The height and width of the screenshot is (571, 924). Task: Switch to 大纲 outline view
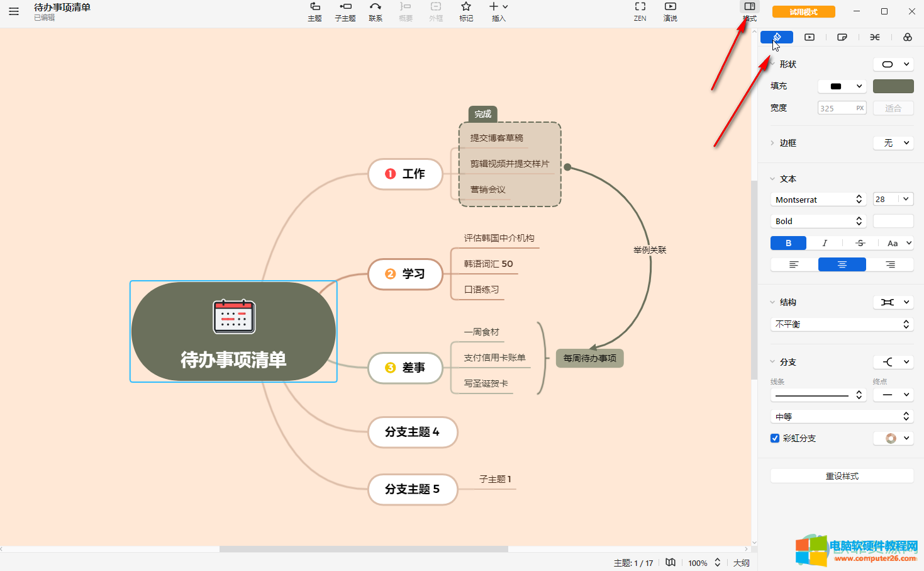point(742,563)
